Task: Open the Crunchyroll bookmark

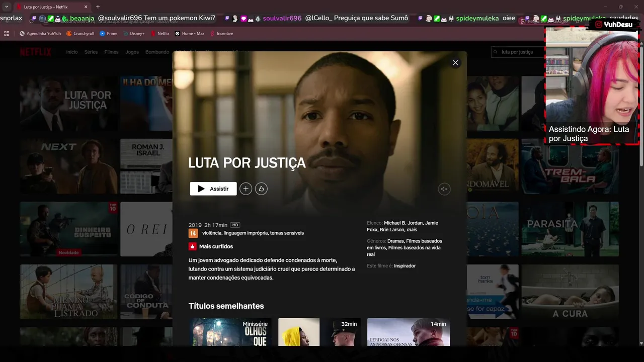Action: pyautogui.click(x=80, y=34)
